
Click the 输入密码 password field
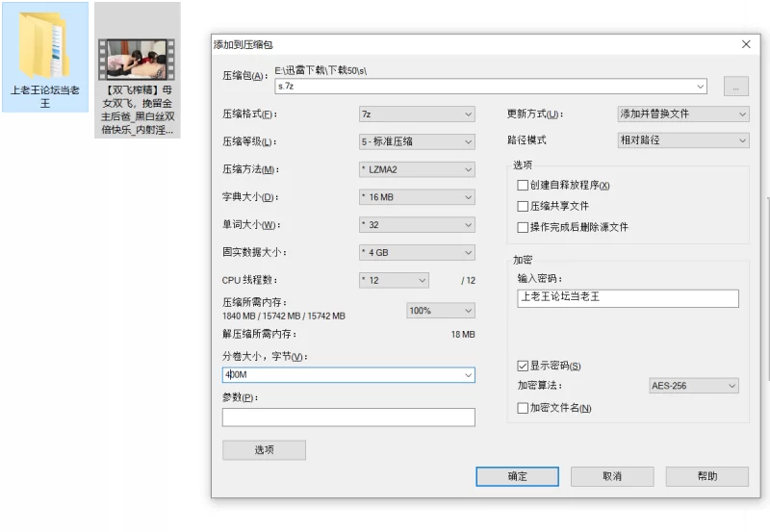[628, 298]
